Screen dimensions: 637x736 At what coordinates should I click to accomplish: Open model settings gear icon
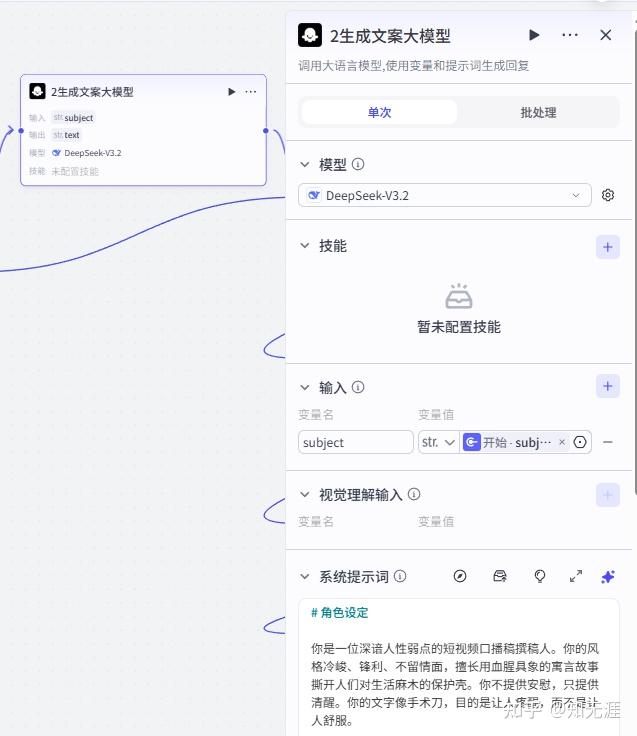click(x=607, y=195)
